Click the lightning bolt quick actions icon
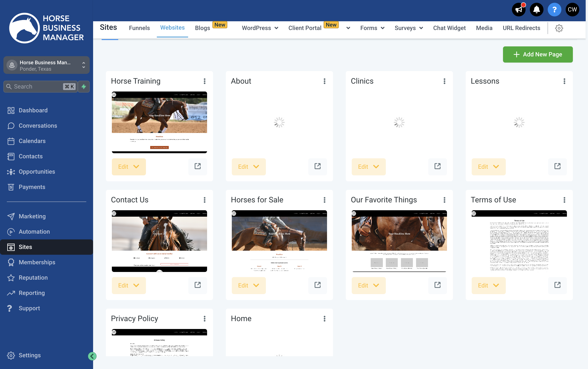 (x=84, y=87)
